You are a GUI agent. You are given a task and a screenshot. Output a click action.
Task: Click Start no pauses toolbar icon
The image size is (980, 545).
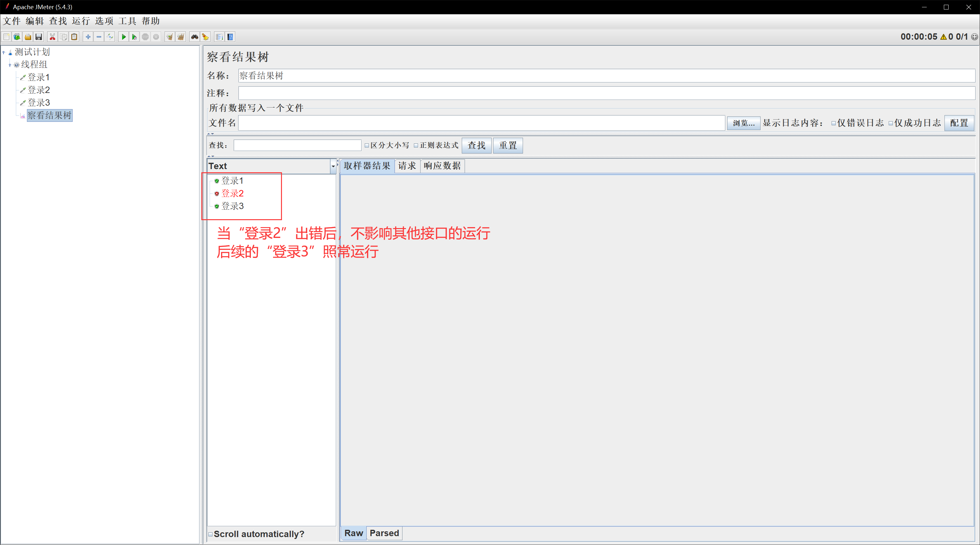pyautogui.click(x=134, y=37)
